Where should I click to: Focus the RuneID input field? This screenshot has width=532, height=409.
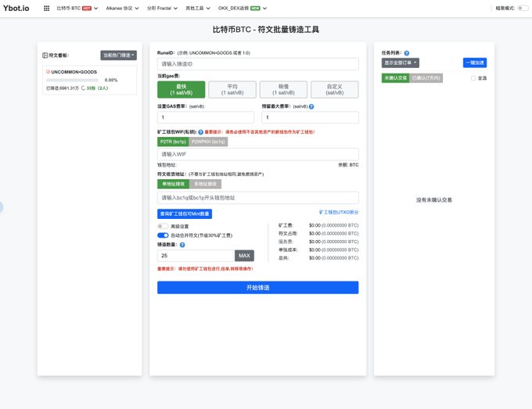[258, 64]
